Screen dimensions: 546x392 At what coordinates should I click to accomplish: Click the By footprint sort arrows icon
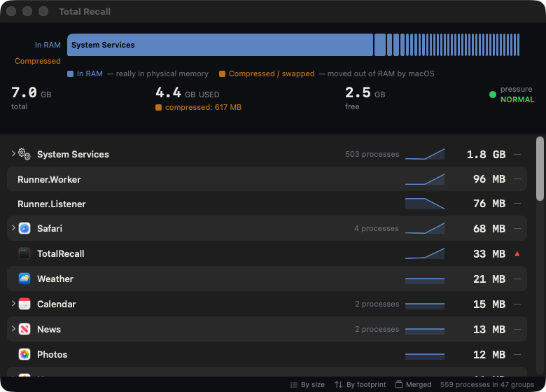(339, 384)
